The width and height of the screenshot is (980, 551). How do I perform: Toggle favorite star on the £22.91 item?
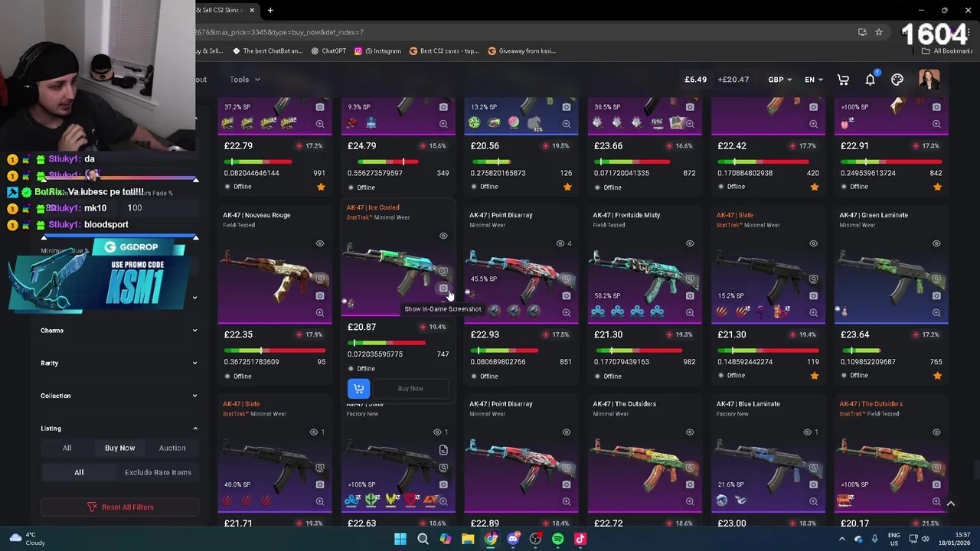(938, 187)
